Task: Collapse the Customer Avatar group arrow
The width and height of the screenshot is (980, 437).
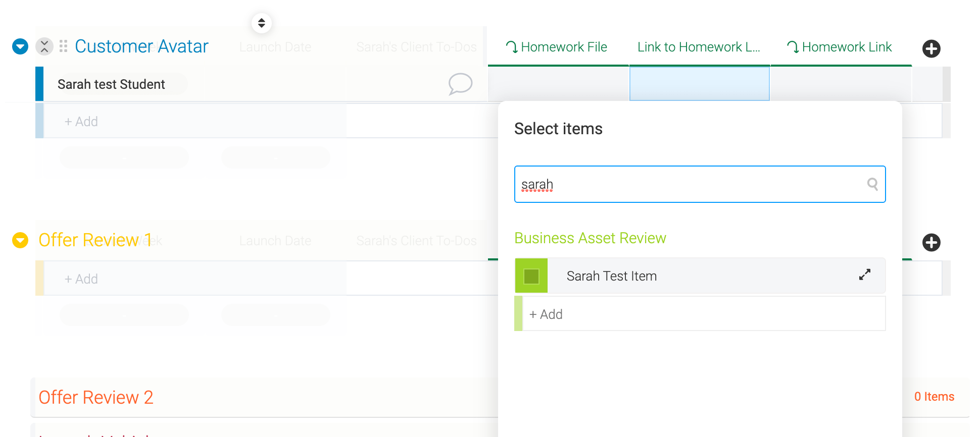Action: coord(20,46)
